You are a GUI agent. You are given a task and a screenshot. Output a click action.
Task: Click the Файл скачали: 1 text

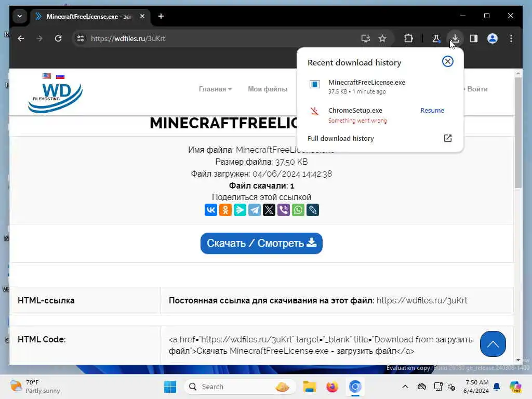[x=261, y=185]
